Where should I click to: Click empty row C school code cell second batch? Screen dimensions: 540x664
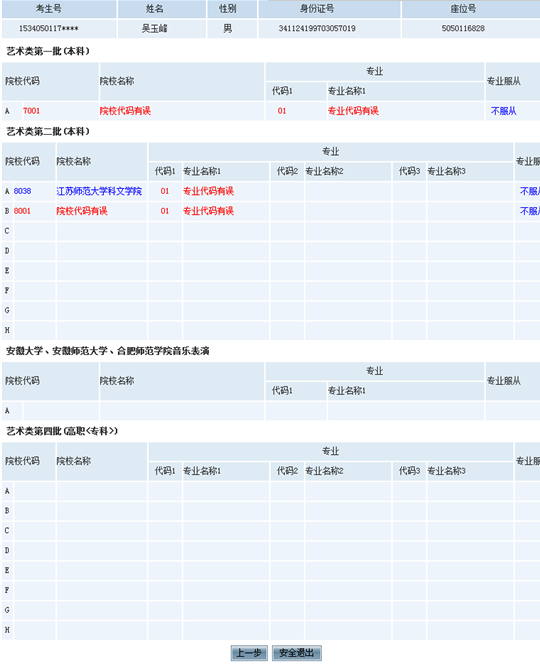35,231
